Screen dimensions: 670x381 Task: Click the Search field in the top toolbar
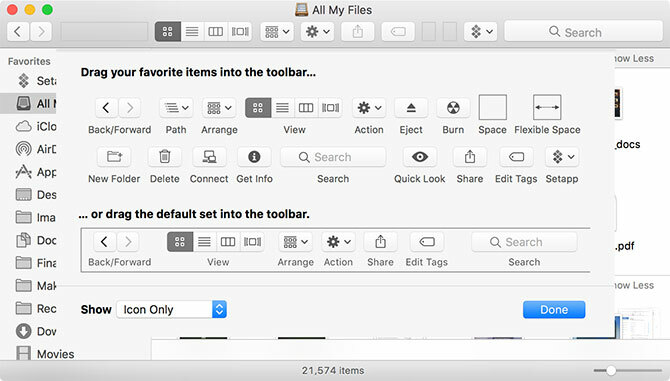point(583,32)
